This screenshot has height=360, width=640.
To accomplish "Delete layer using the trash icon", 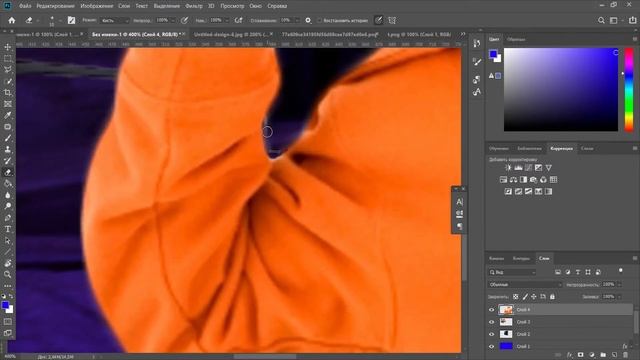I will [x=625, y=355].
